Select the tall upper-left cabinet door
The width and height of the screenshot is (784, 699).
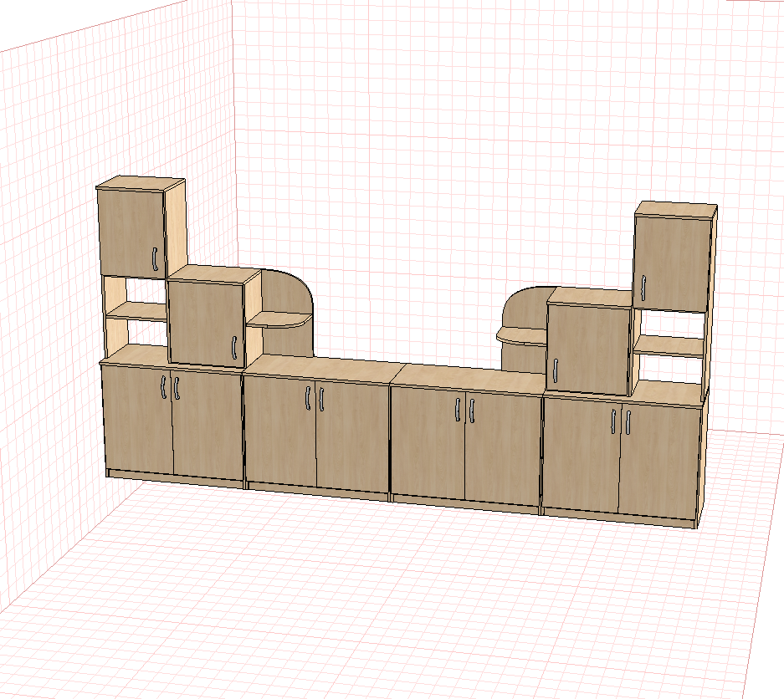point(132,232)
